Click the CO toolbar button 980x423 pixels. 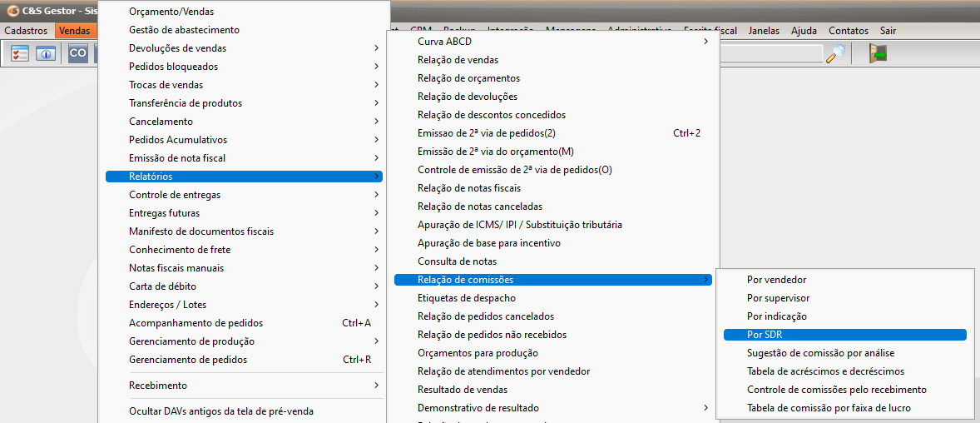click(78, 53)
